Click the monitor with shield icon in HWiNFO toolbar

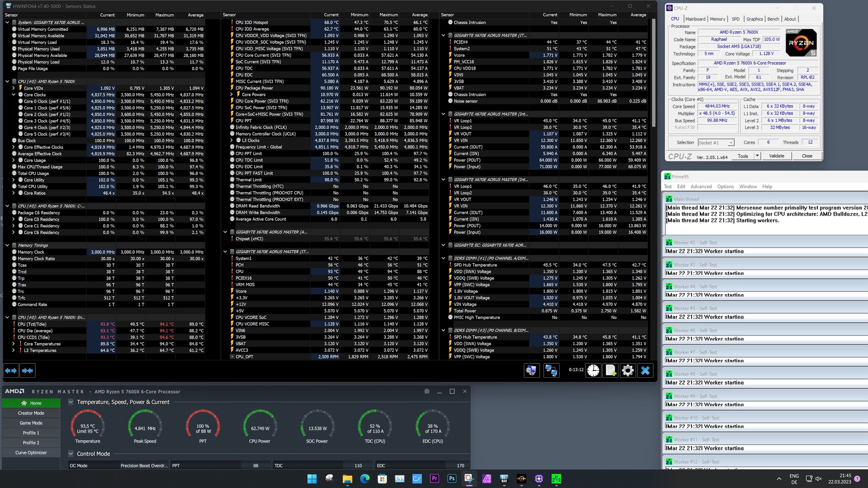coord(531,371)
